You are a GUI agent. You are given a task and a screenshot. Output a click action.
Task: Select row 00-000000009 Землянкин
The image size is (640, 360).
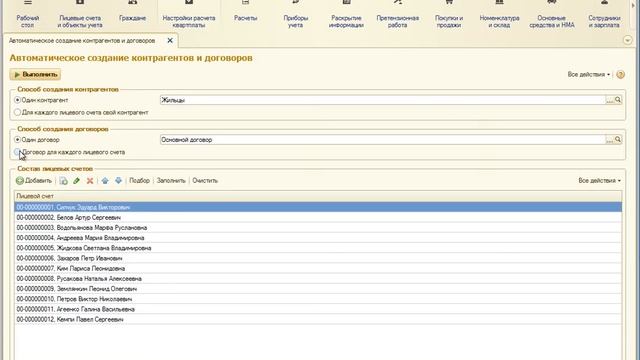click(x=318, y=289)
